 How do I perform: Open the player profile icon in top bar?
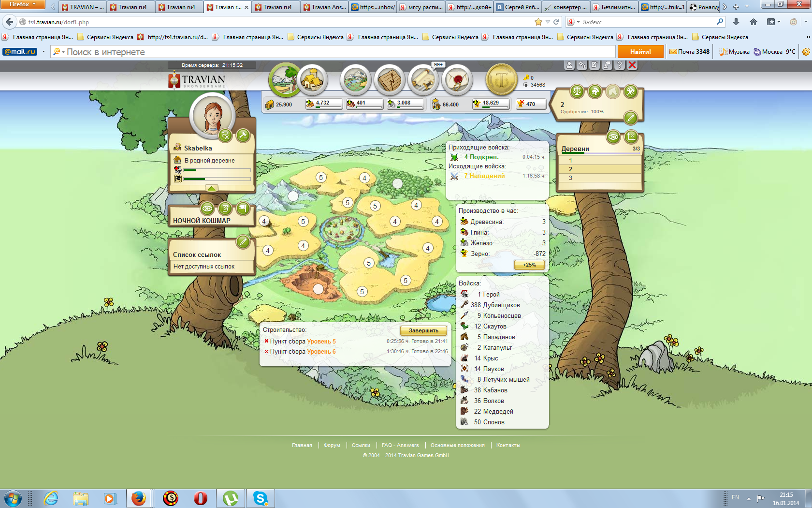(x=570, y=65)
